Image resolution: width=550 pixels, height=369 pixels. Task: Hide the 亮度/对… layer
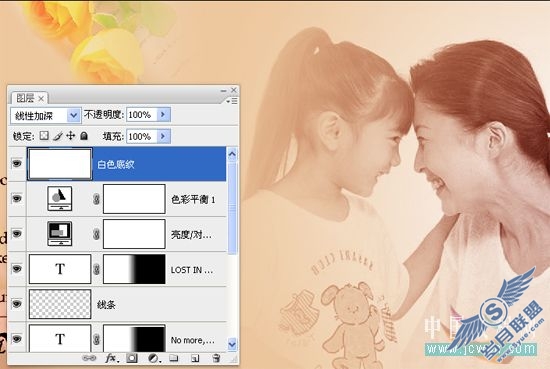point(16,234)
